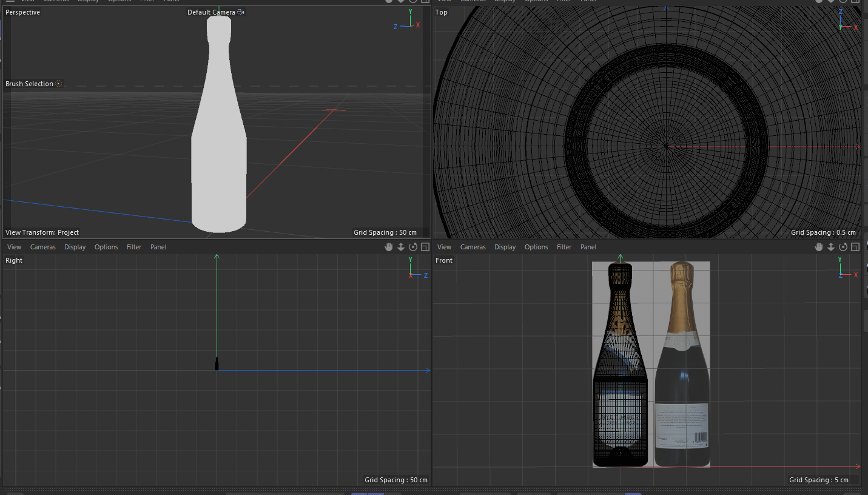Click Grid Spacing 50 cm in Perspective view
Viewport: 868px width, 495px height.
point(385,232)
